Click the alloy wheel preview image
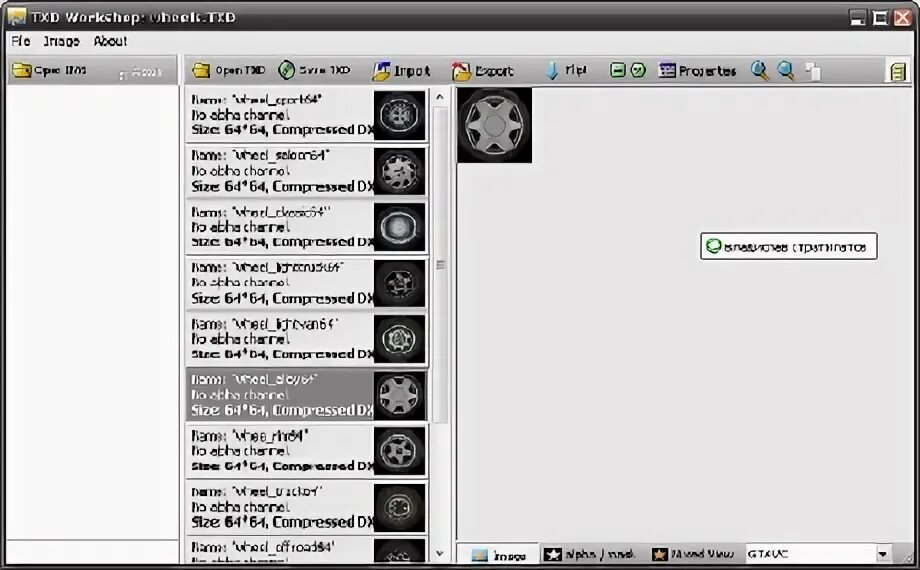Viewport: 920px width, 570px height. click(x=495, y=125)
